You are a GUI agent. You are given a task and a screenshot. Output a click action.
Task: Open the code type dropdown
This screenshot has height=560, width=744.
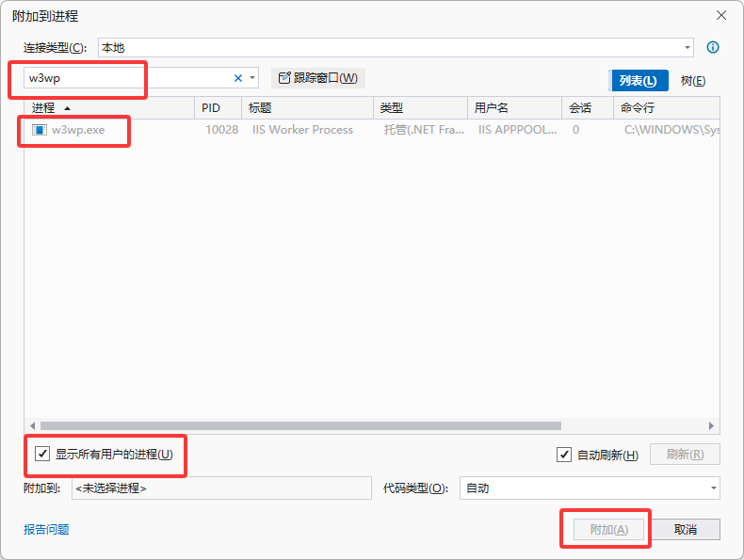pos(713,488)
